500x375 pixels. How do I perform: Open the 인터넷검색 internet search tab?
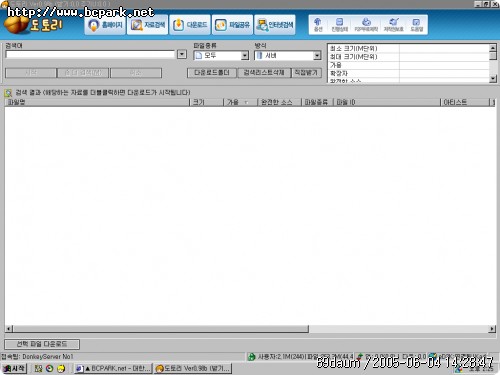point(275,25)
